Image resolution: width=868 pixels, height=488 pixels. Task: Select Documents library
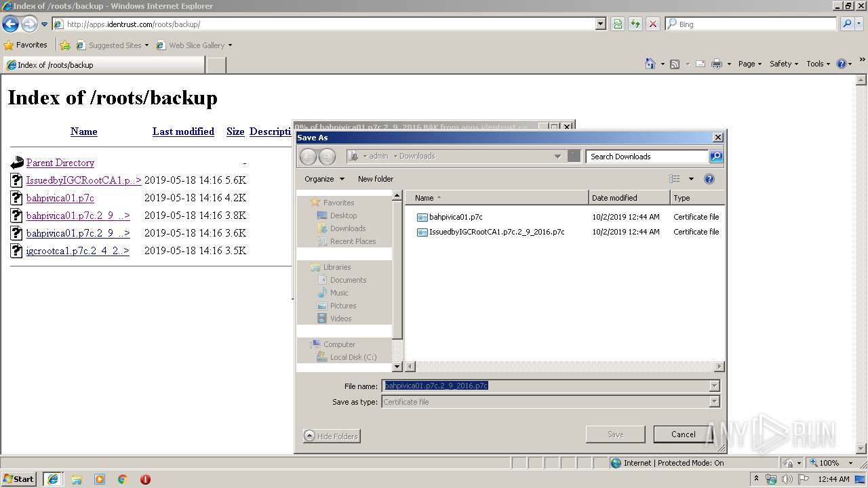click(348, 280)
